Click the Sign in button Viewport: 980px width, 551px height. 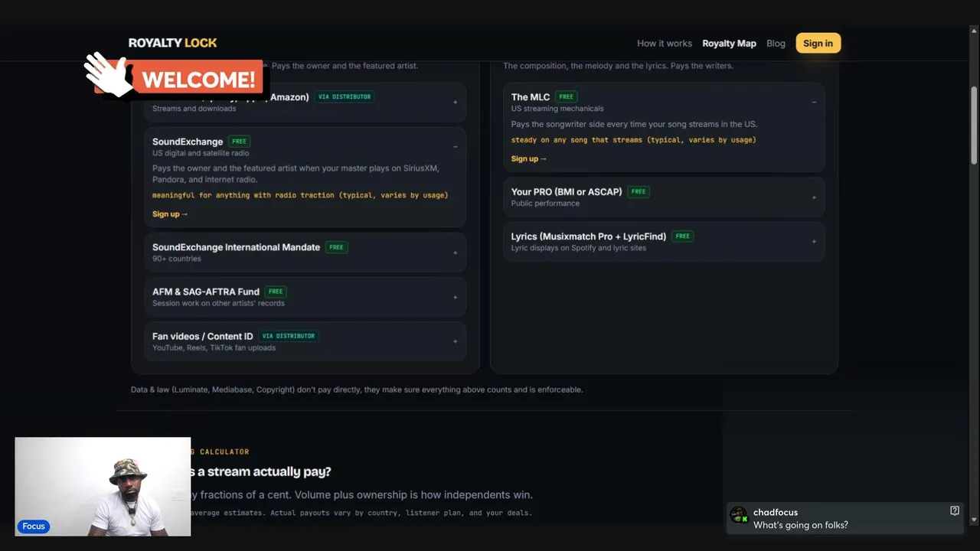(x=818, y=44)
